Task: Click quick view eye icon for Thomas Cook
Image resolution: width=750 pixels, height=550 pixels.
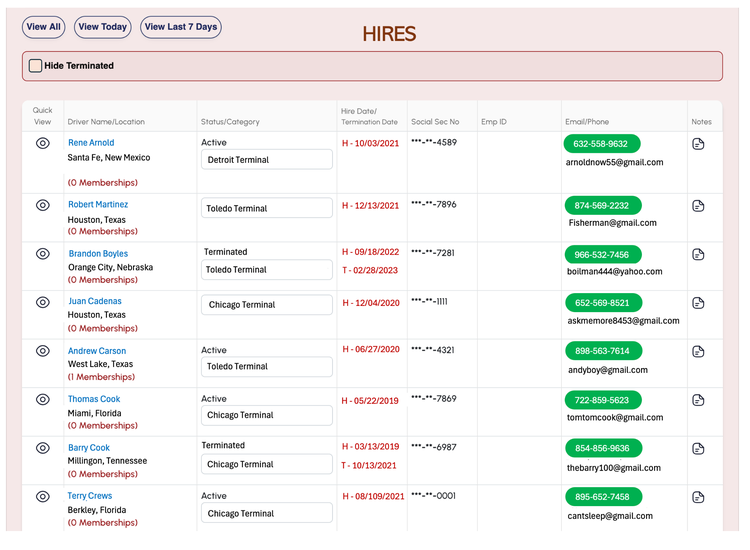Action: 43,399
